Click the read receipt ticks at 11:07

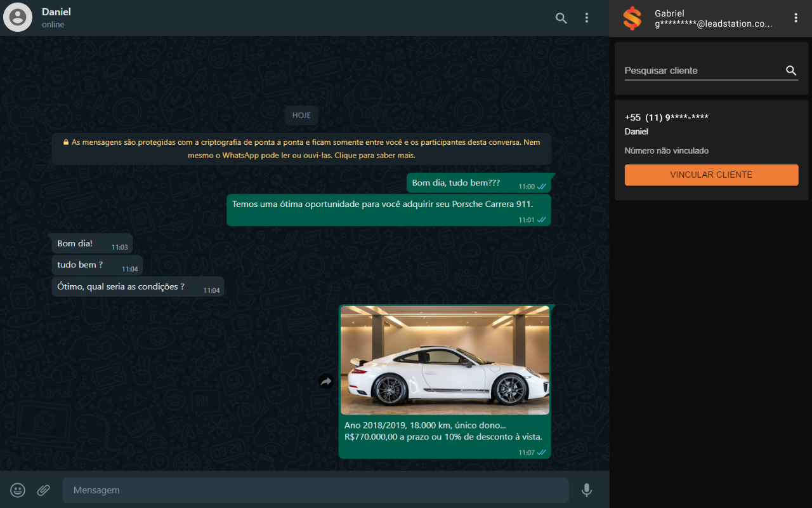[x=542, y=453]
